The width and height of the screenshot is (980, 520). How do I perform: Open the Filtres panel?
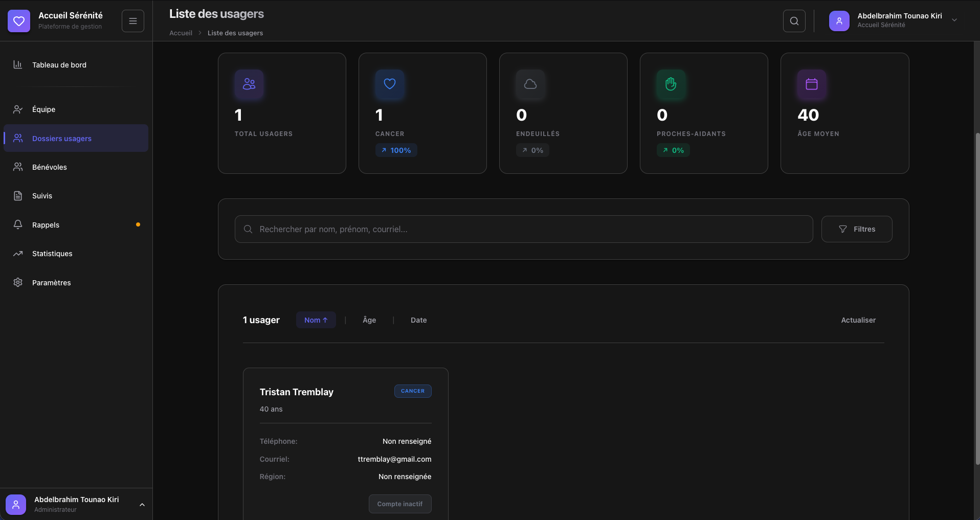[857, 229]
